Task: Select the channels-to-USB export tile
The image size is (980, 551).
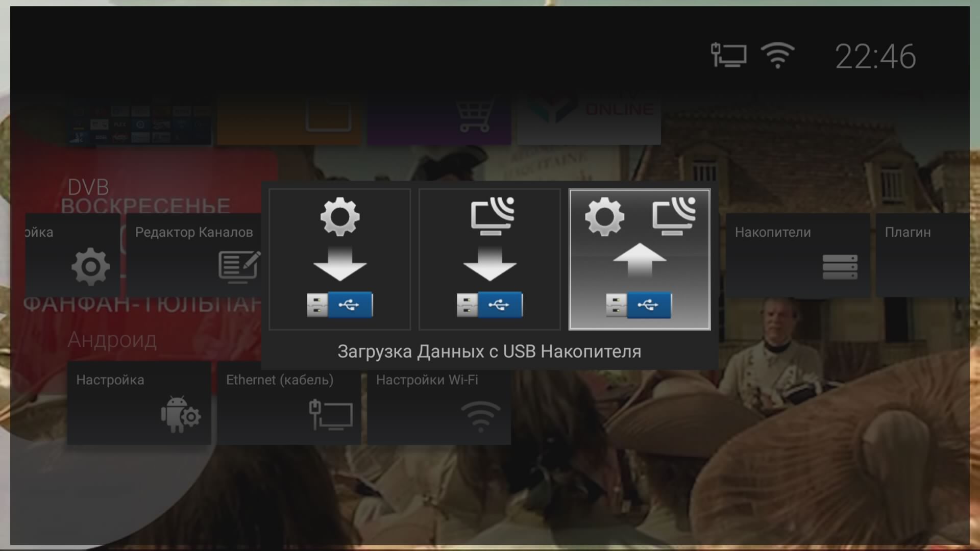Action: pos(490,260)
